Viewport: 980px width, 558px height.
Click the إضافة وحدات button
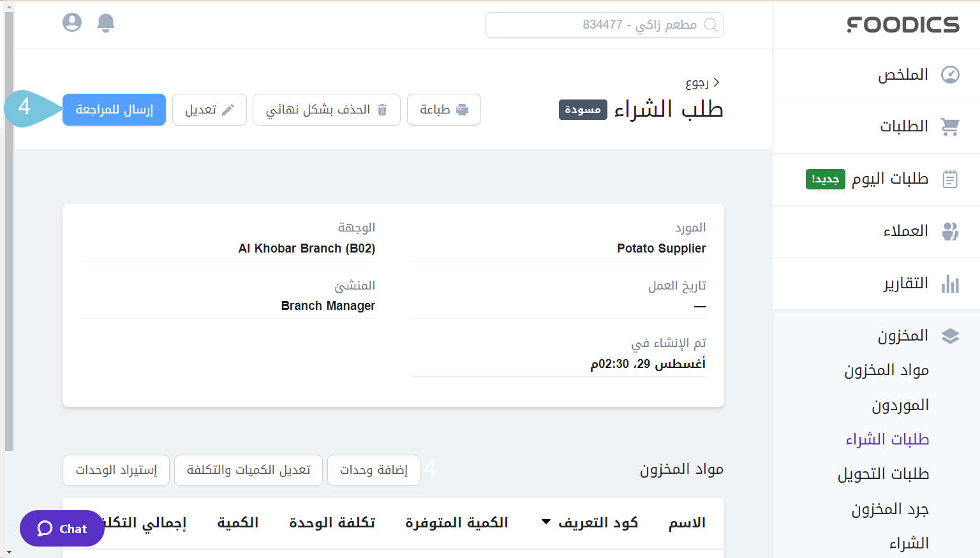[x=373, y=470]
